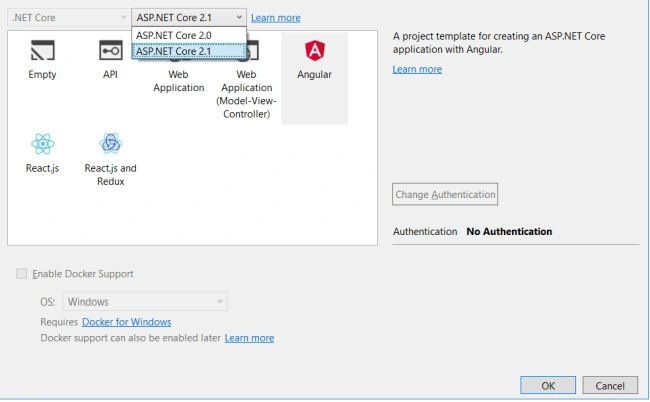The width and height of the screenshot is (650, 402).
Task: Click the No Authentication text
Action: (x=509, y=231)
